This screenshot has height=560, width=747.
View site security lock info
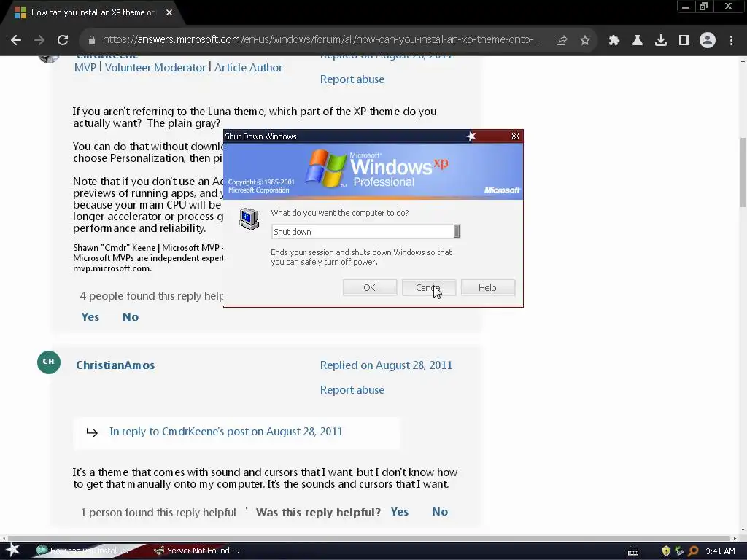point(91,40)
